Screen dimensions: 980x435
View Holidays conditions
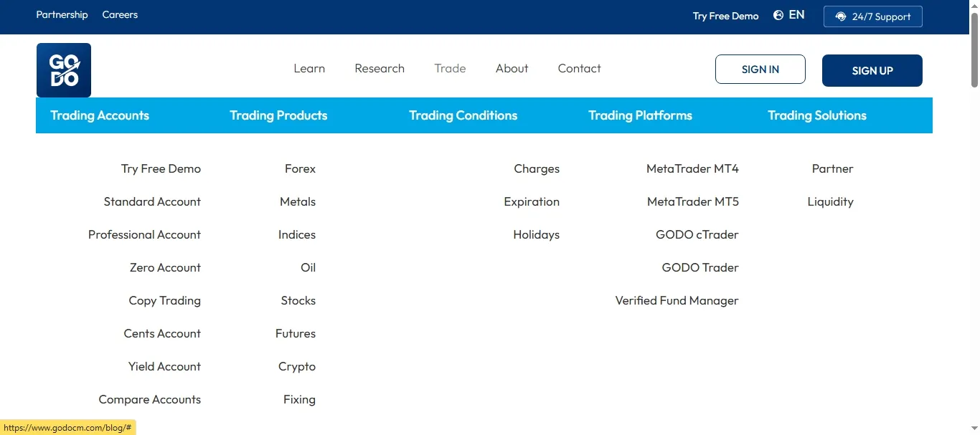(536, 235)
